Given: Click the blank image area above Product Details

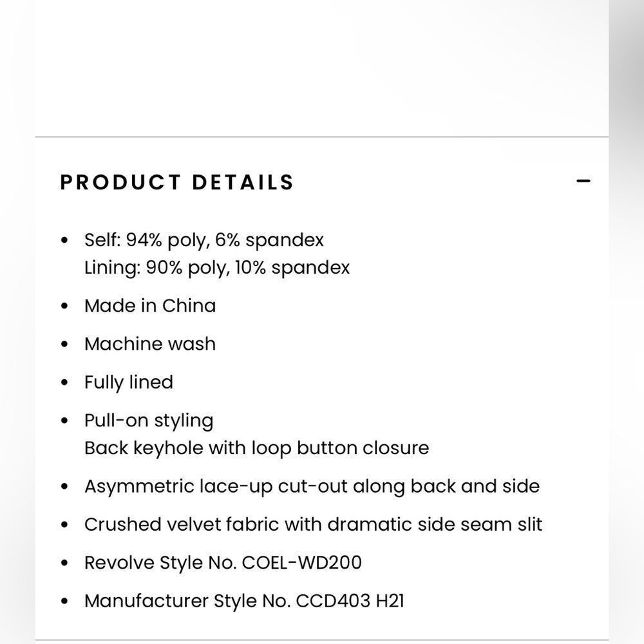Looking at the screenshot, I should (x=321, y=68).
